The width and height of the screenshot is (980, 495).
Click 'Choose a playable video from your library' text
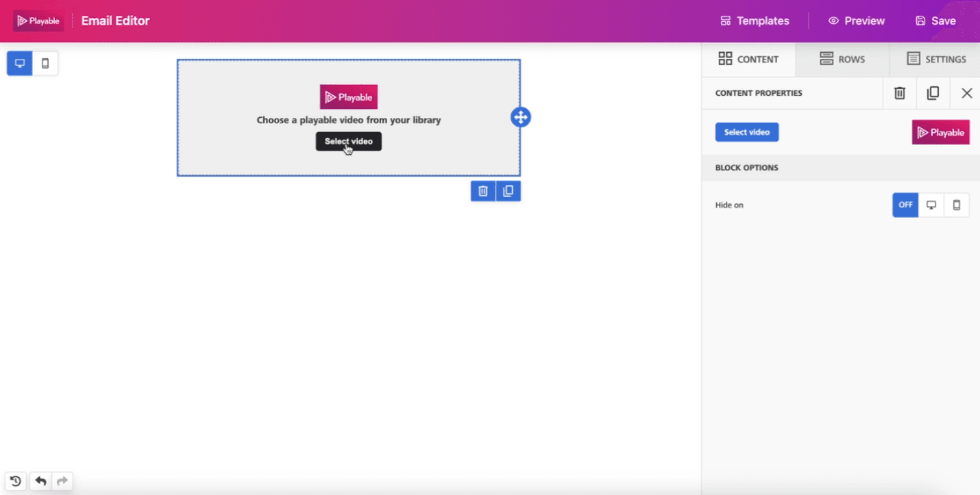tap(349, 120)
